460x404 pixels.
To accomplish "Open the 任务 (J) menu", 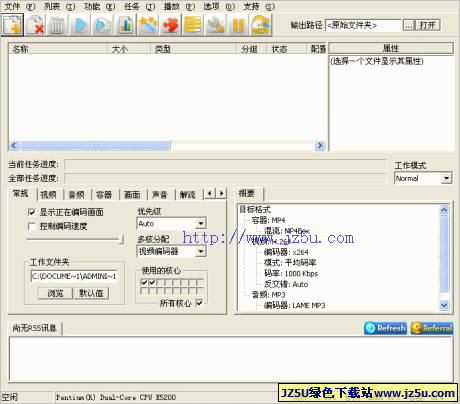I will pos(140,6).
